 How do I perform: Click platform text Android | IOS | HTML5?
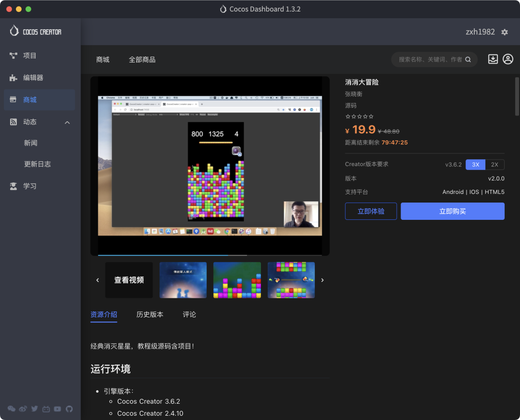click(x=473, y=192)
